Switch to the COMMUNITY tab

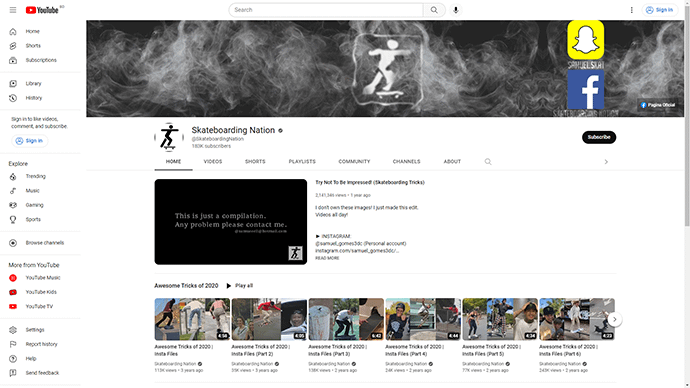click(x=354, y=162)
